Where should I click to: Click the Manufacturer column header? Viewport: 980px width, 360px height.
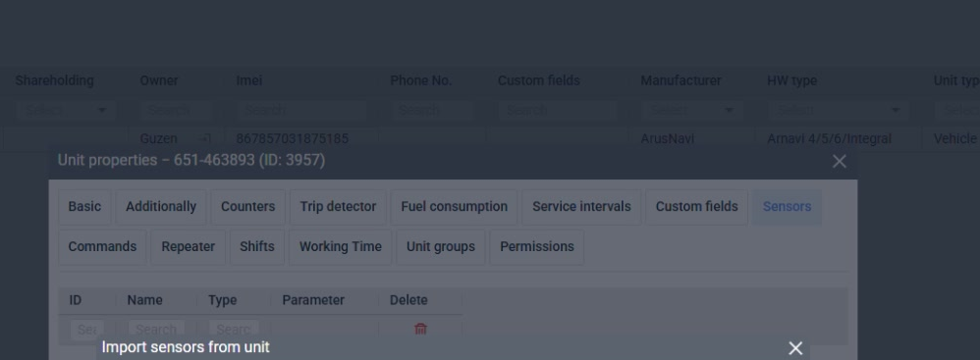click(681, 80)
